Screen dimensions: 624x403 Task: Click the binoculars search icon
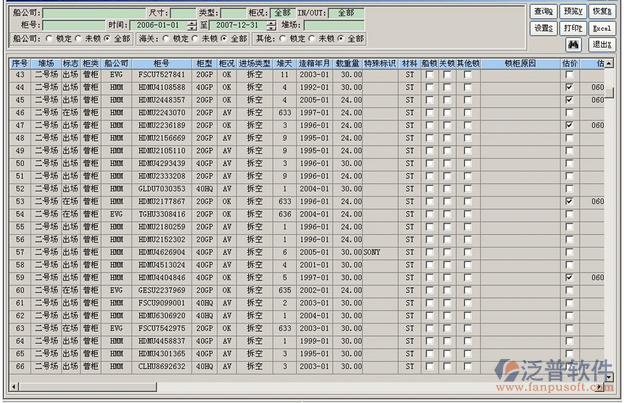coord(572,44)
